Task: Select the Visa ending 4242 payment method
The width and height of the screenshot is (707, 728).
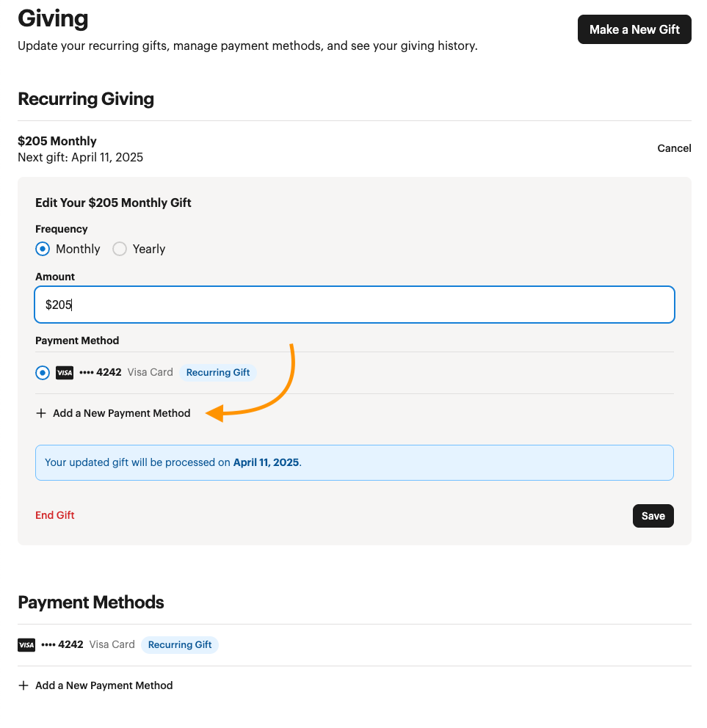Action: coord(43,373)
